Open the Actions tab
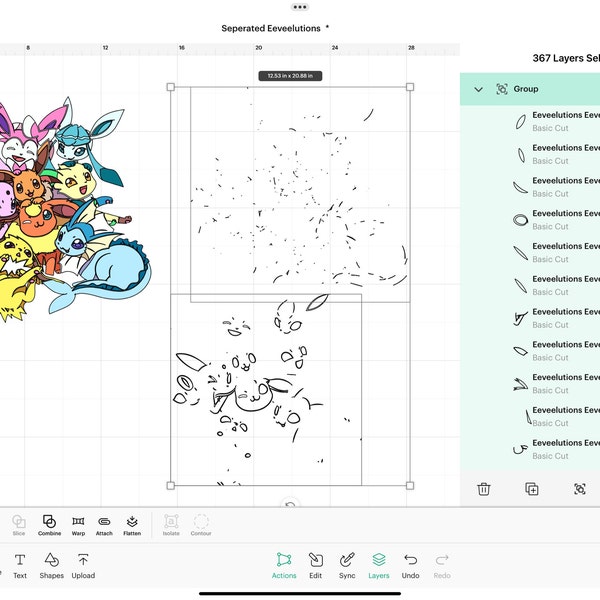 point(284,566)
